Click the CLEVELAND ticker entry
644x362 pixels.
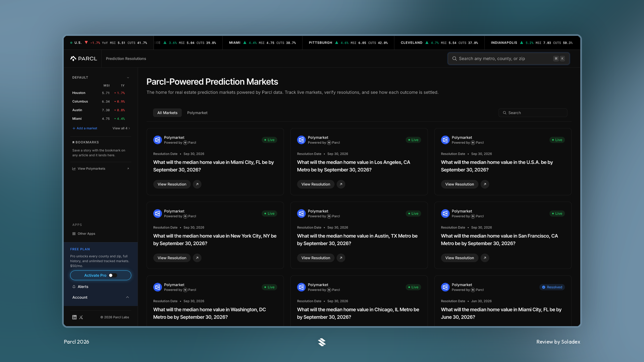pos(439,43)
